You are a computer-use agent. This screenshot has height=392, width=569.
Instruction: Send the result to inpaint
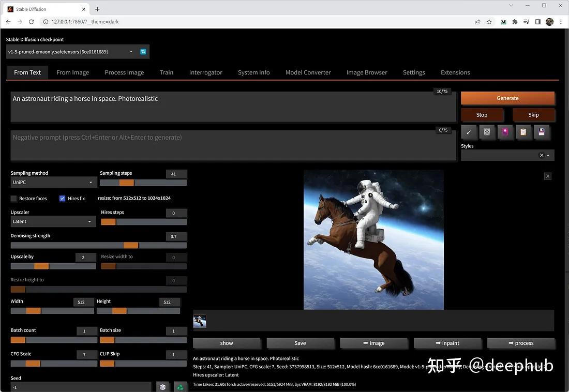tap(447, 343)
